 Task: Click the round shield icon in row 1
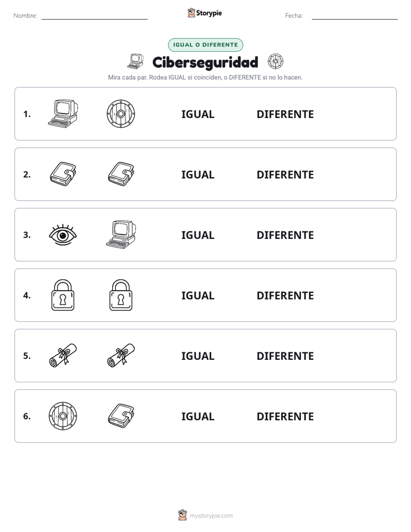click(121, 113)
